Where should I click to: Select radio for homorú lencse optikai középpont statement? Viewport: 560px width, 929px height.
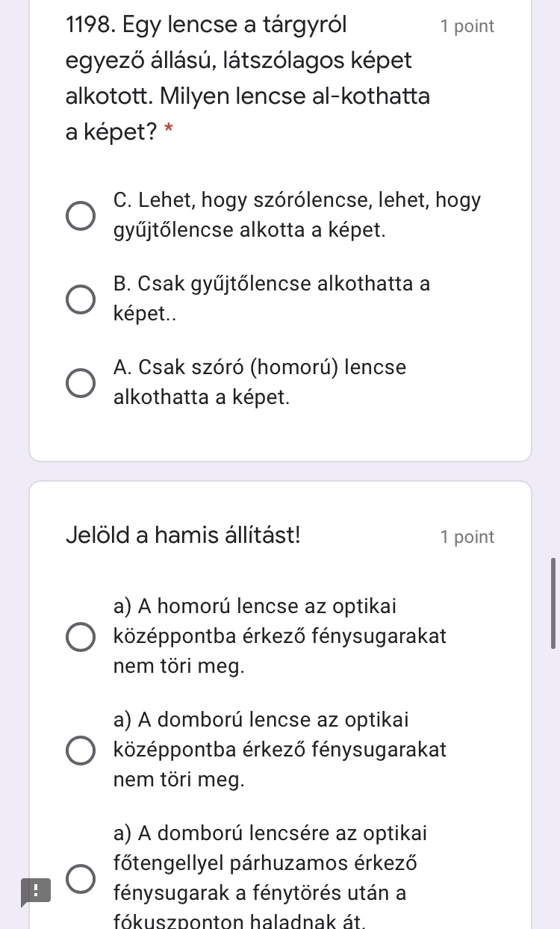coord(81,637)
